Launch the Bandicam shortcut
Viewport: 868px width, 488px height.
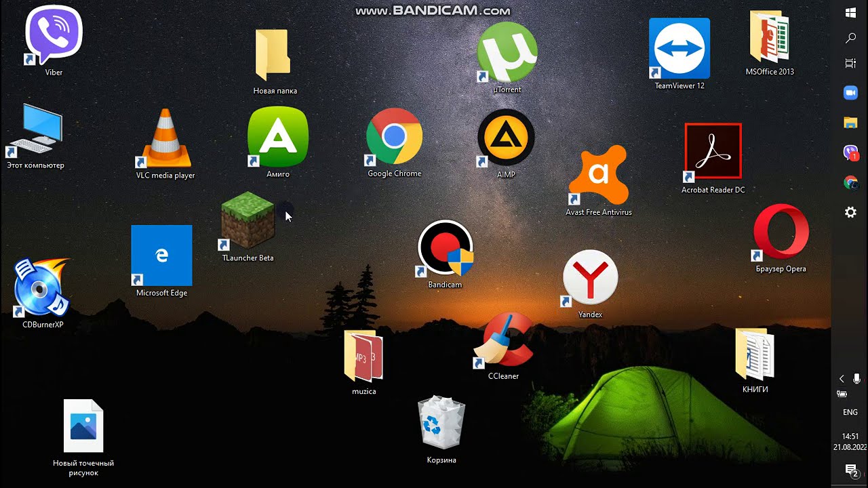[445, 248]
